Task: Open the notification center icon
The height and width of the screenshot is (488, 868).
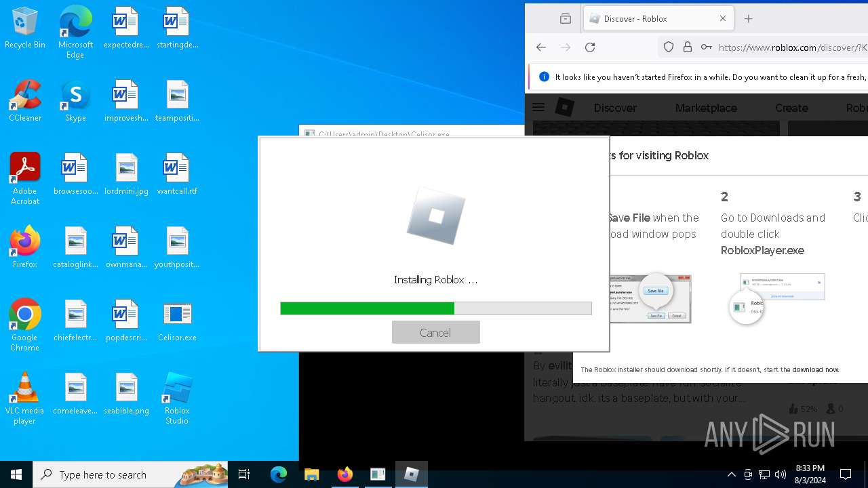Action: tap(846, 474)
